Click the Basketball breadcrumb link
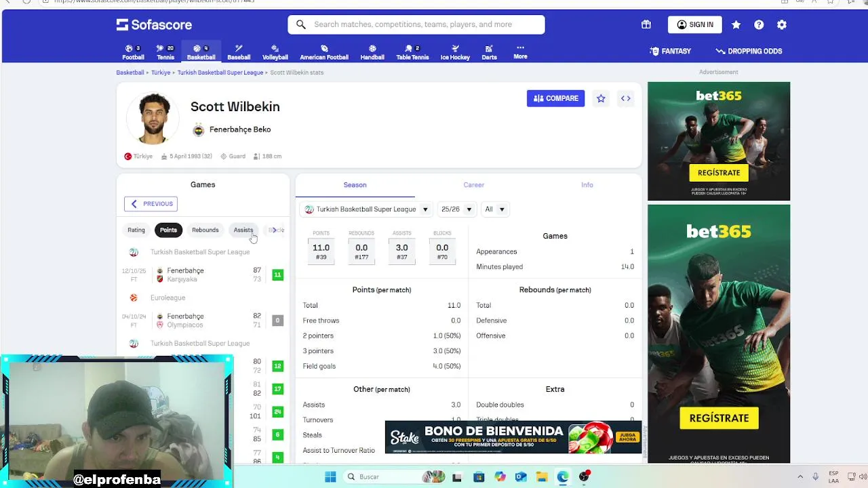Image resolution: width=868 pixels, height=488 pixels. [130, 73]
